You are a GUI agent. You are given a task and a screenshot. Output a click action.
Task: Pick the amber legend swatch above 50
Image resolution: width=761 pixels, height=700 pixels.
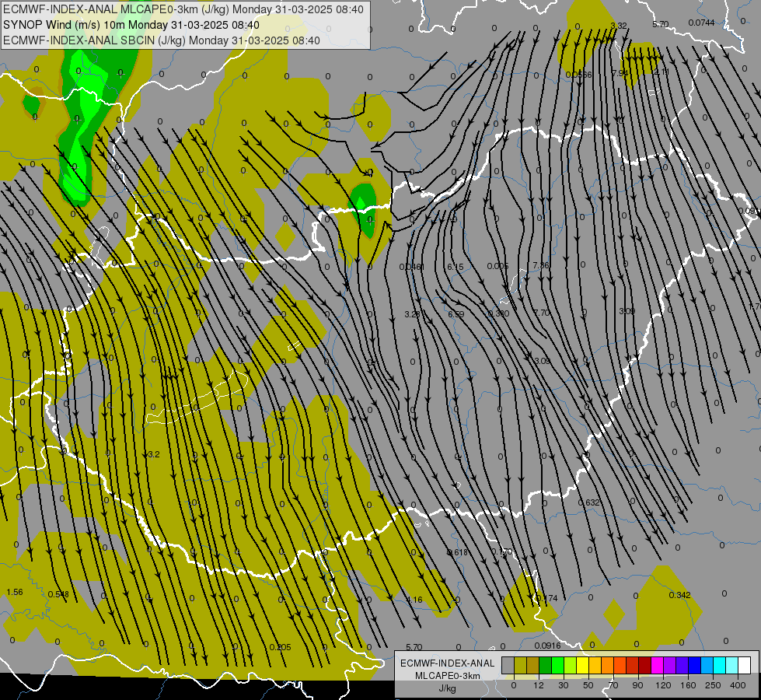point(595,665)
